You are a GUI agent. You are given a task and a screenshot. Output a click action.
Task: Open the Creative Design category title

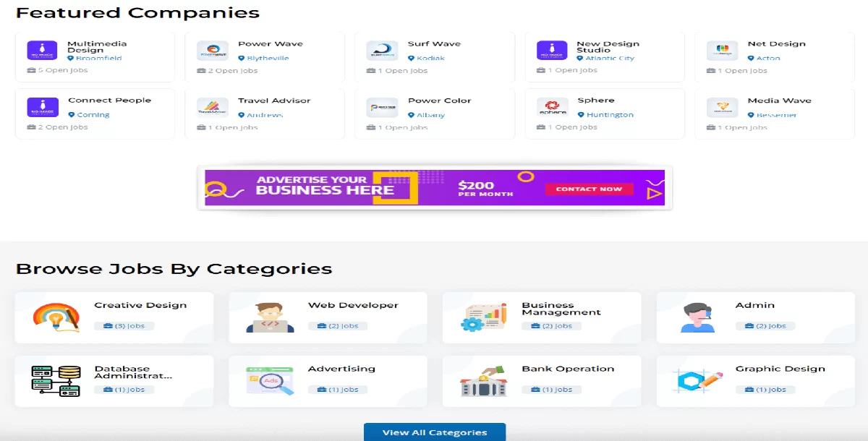(x=140, y=305)
